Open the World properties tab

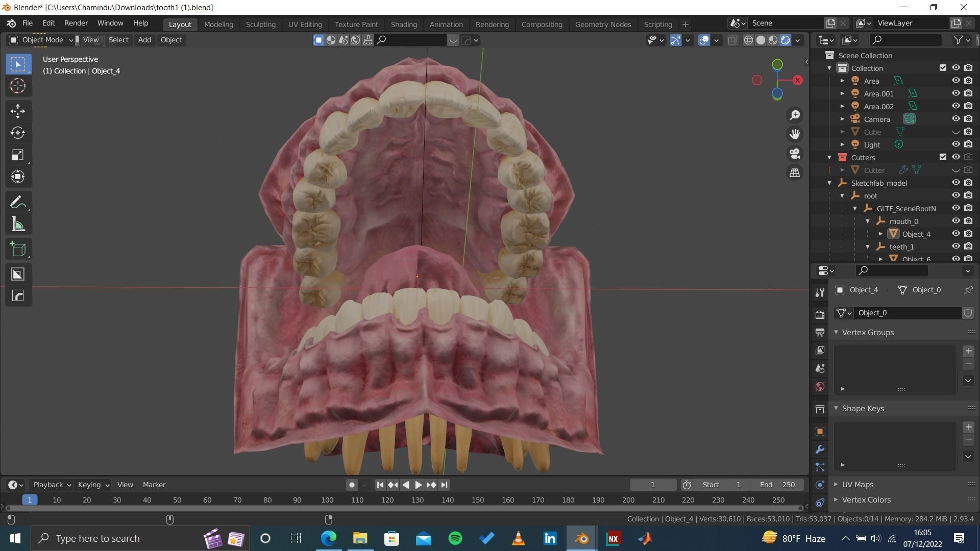(x=820, y=387)
